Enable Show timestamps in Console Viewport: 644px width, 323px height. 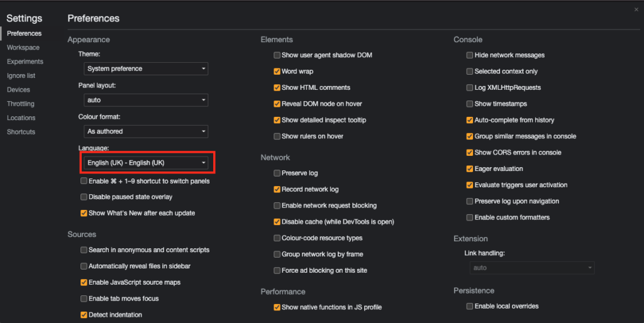[470, 104]
